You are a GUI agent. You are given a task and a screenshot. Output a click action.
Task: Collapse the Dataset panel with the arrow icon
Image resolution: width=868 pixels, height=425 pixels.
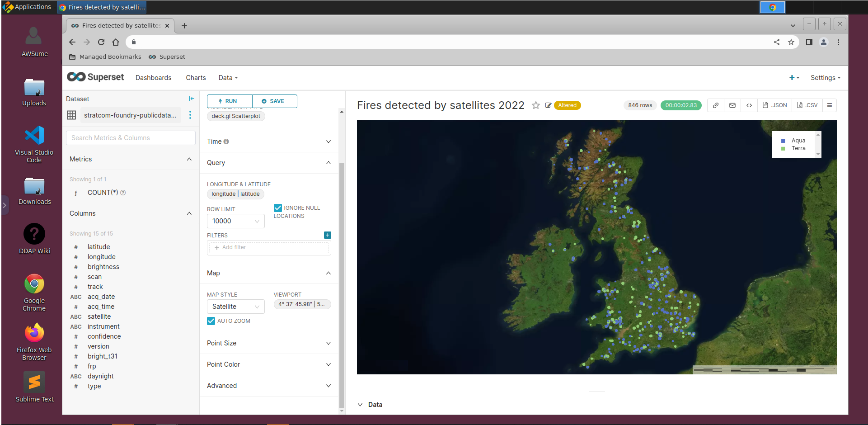(192, 99)
